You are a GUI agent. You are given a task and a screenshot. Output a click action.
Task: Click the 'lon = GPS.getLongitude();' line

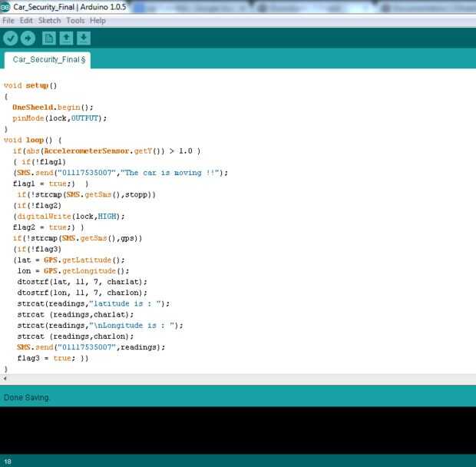click(73, 271)
